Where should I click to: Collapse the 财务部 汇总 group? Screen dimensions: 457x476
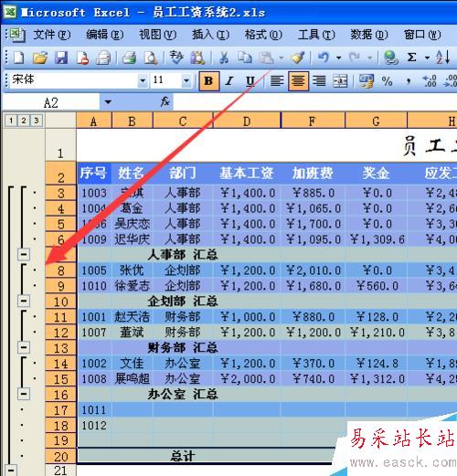24,347
